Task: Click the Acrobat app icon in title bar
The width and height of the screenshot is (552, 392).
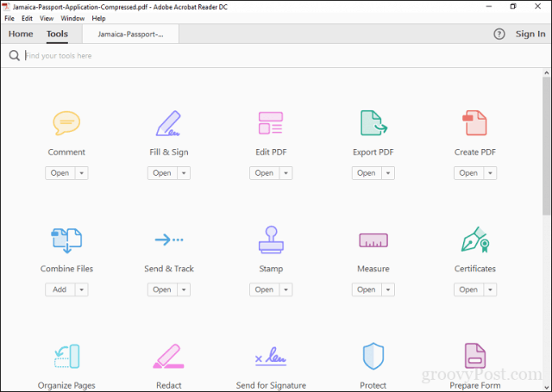Action: pos(6,6)
